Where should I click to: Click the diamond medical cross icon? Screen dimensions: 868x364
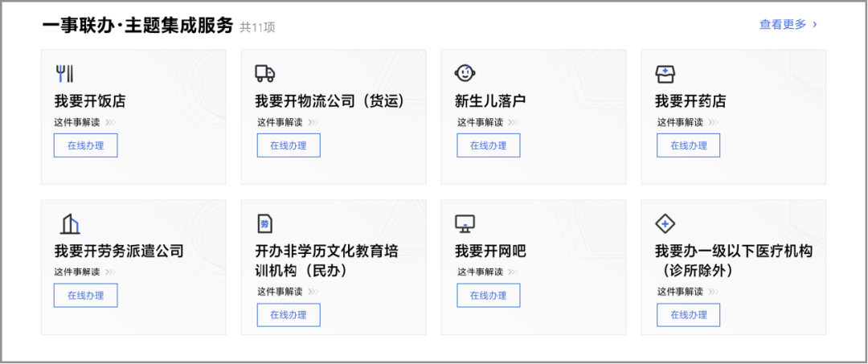(665, 223)
